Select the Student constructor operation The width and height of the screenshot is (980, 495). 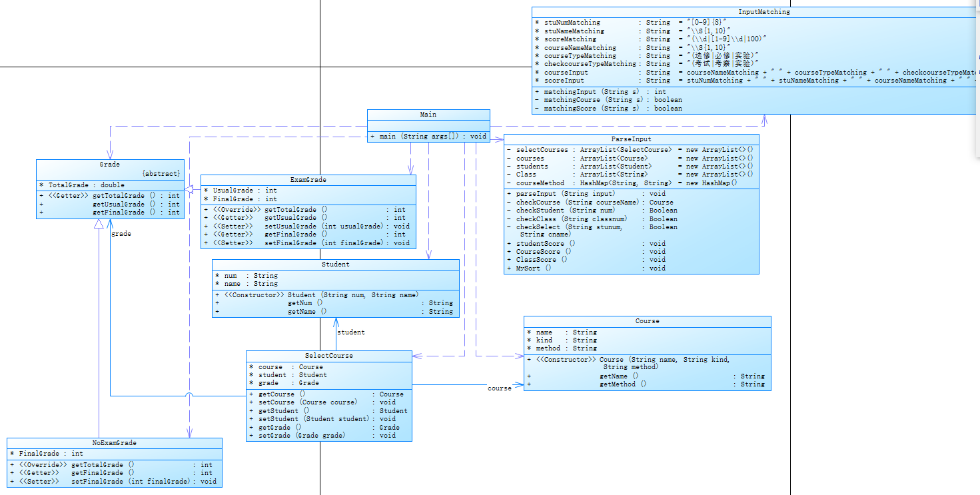click(x=317, y=294)
